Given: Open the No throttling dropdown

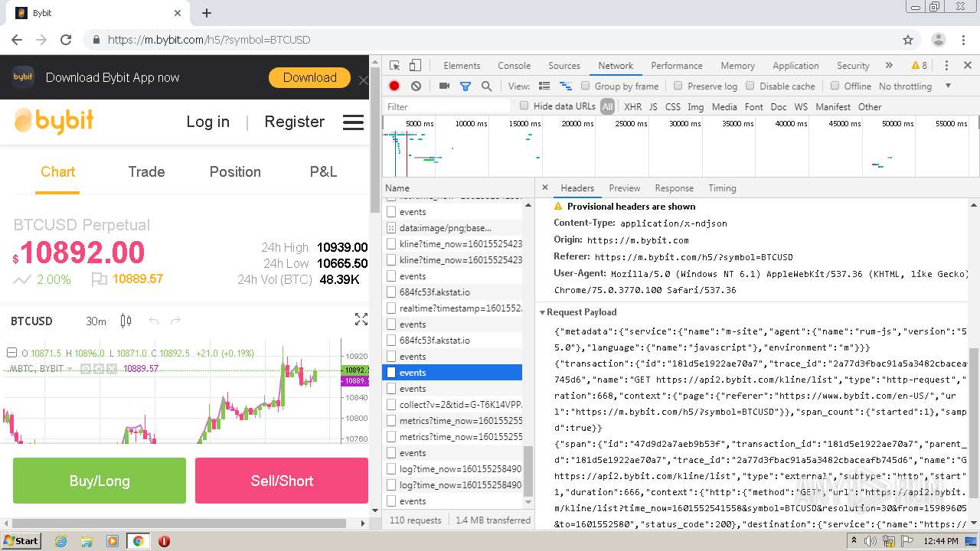Looking at the screenshot, I should [x=915, y=86].
